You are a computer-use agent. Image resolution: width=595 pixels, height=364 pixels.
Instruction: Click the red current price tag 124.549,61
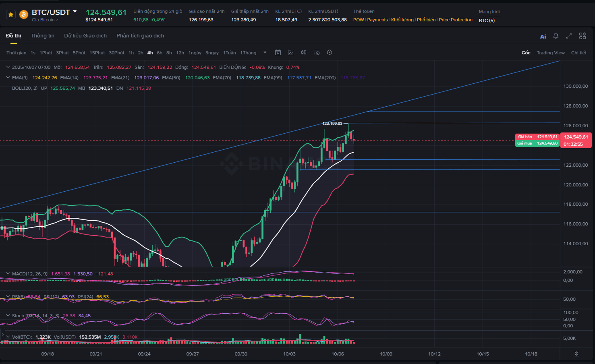click(576, 140)
